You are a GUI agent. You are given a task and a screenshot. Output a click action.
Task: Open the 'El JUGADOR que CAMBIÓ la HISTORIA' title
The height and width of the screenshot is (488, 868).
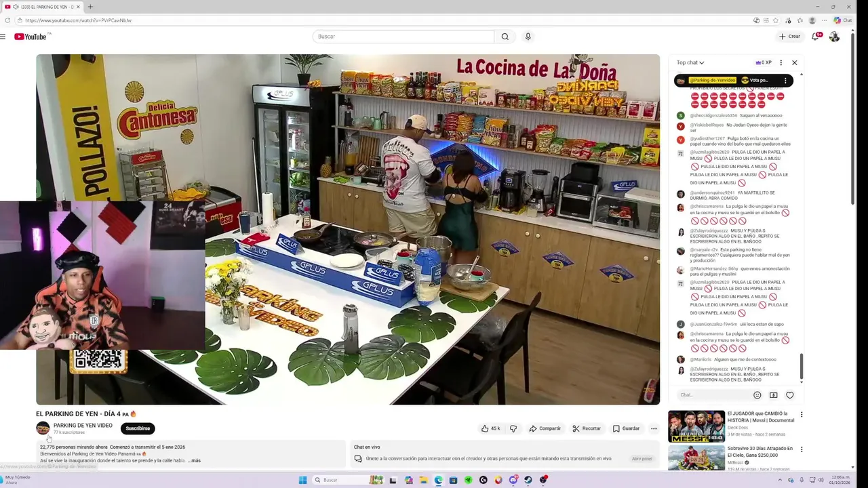761,416
